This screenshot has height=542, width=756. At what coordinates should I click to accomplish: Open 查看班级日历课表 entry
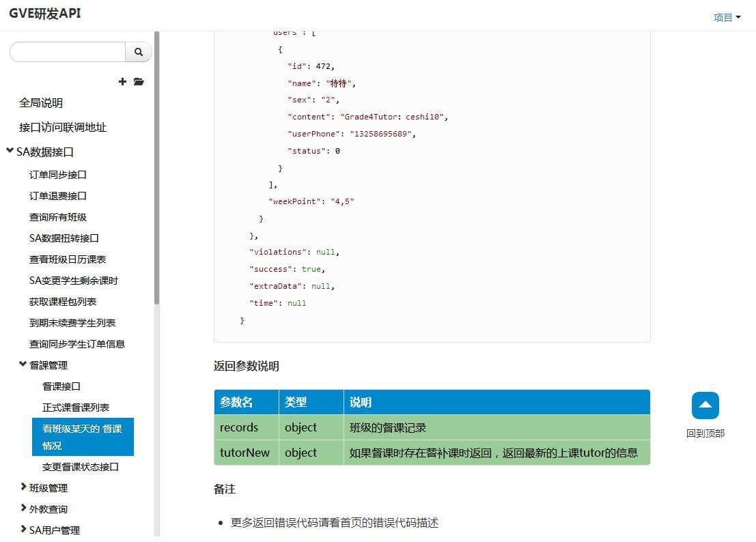68,259
